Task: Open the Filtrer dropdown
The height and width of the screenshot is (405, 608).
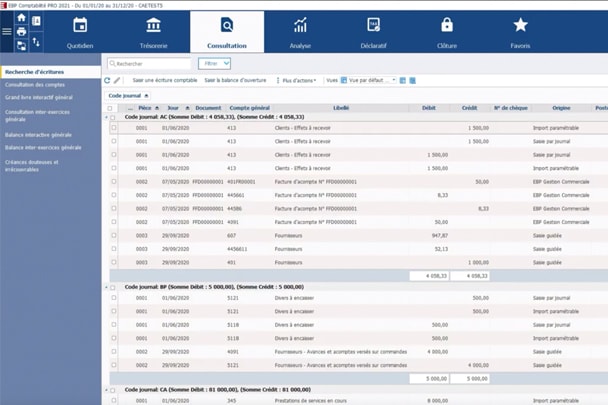Action: (x=214, y=63)
